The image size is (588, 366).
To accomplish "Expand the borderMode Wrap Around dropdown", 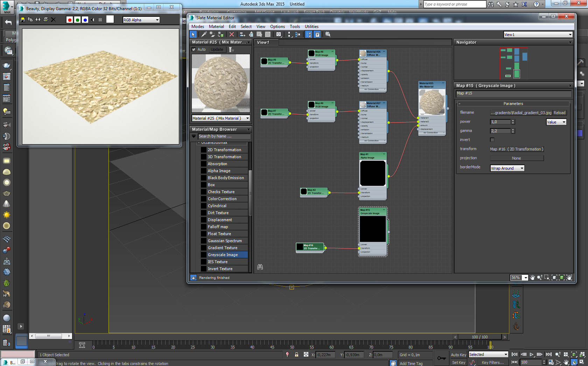I will coord(507,168).
